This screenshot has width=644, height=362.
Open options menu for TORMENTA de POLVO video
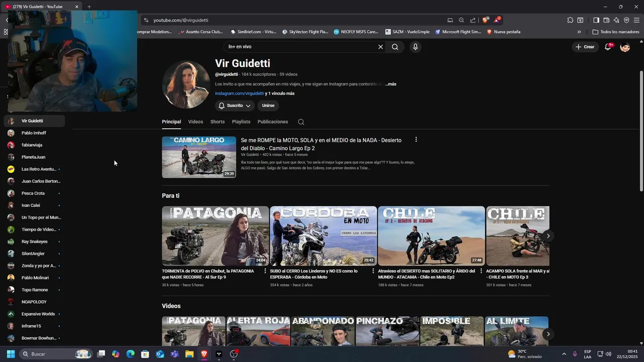(265, 271)
